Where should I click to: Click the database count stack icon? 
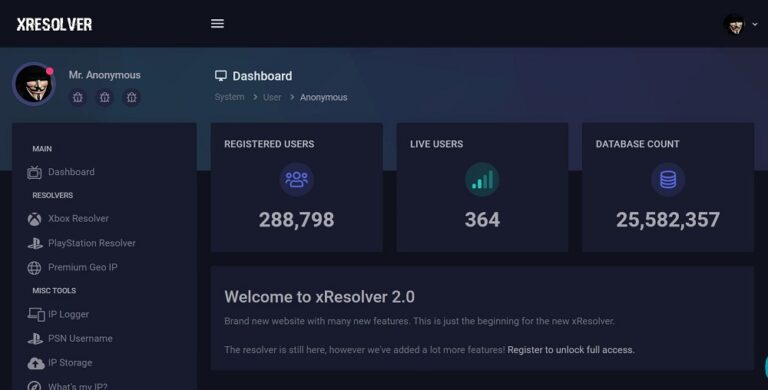click(668, 179)
